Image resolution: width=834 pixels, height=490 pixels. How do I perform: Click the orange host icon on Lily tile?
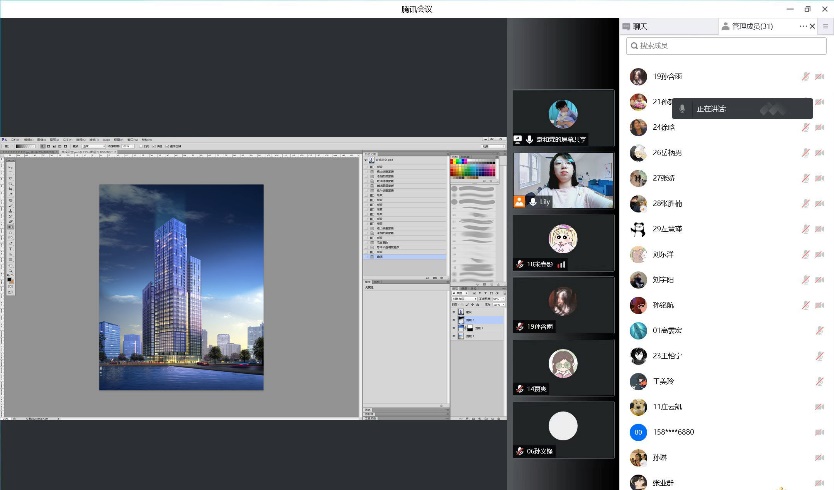(520, 202)
